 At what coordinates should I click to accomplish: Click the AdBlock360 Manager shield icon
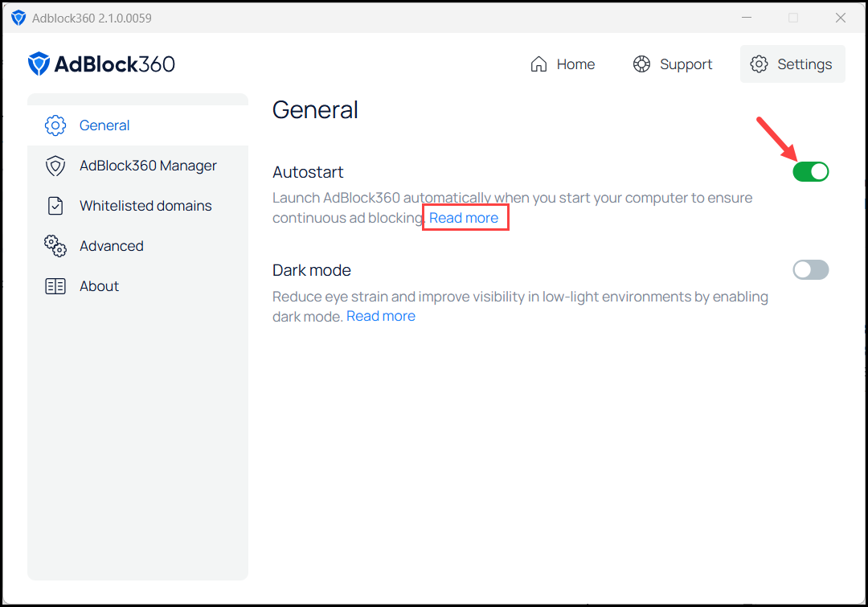tap(55, 166)
